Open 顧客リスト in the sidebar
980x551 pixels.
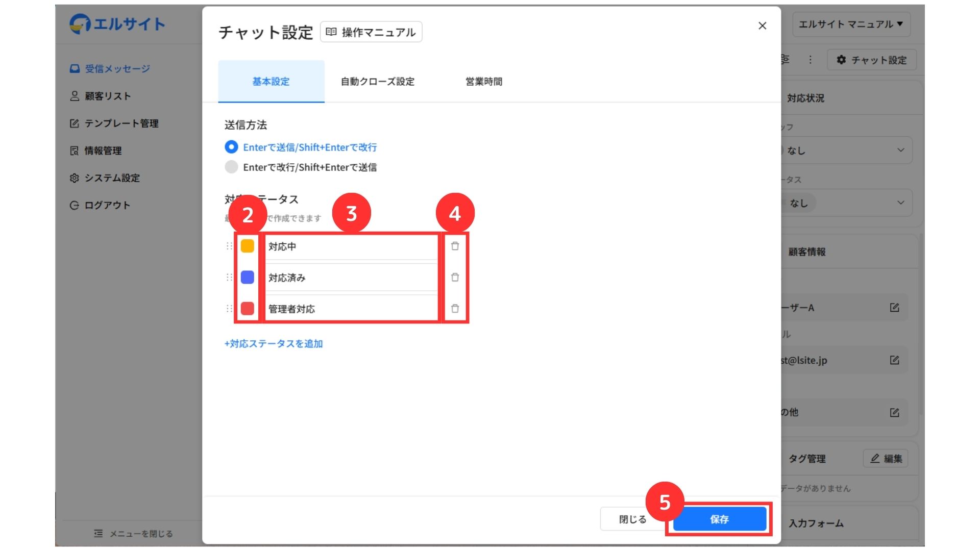tap(107, 96)
